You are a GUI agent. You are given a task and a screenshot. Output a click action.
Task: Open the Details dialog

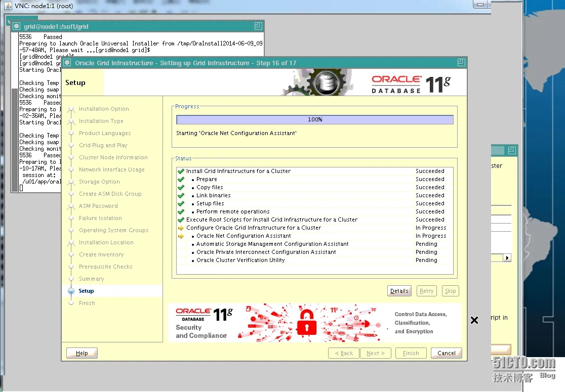click(x=399, y=291)
